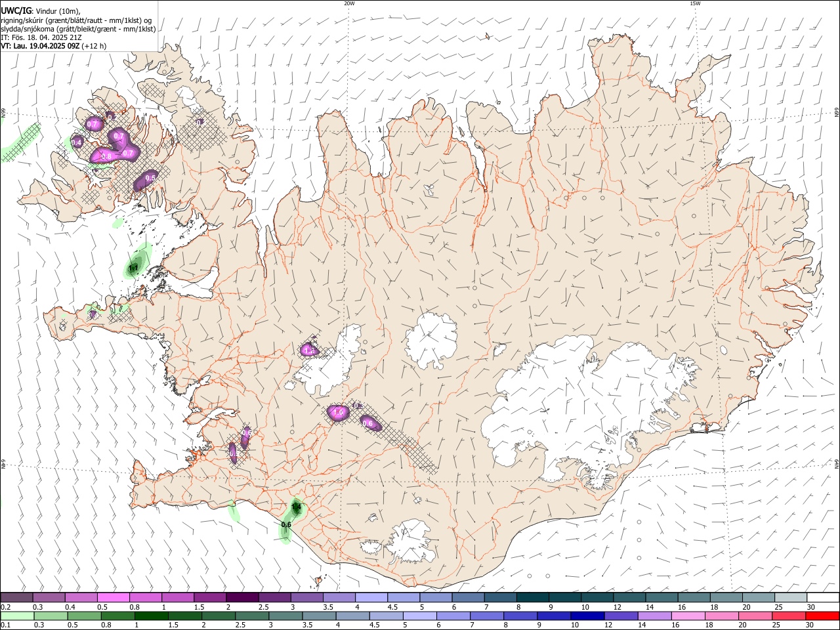Click the '15W' longitude label
The width and height of the screenshot is (840, 630).
(x=695, y=3)
